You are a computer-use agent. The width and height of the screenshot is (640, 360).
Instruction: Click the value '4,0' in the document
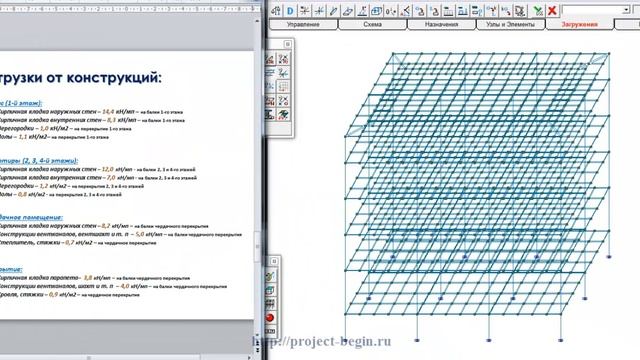click(125, 286)
